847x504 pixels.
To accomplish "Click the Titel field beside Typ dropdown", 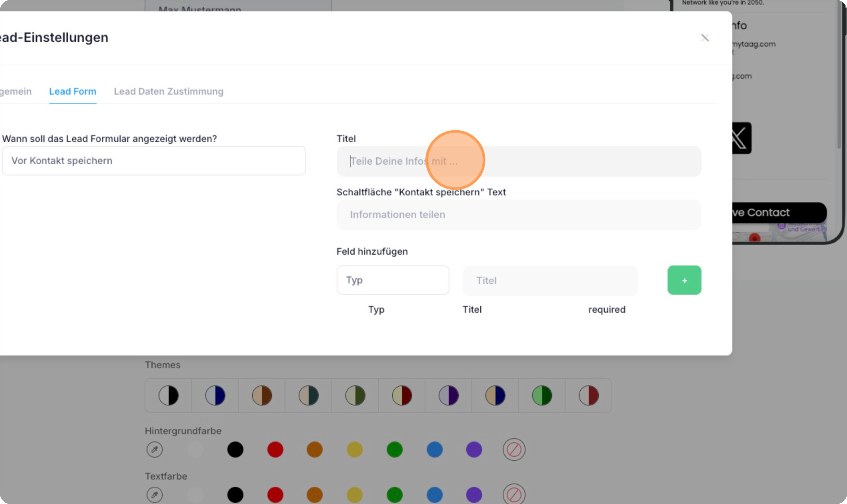I will coord(550,281).
